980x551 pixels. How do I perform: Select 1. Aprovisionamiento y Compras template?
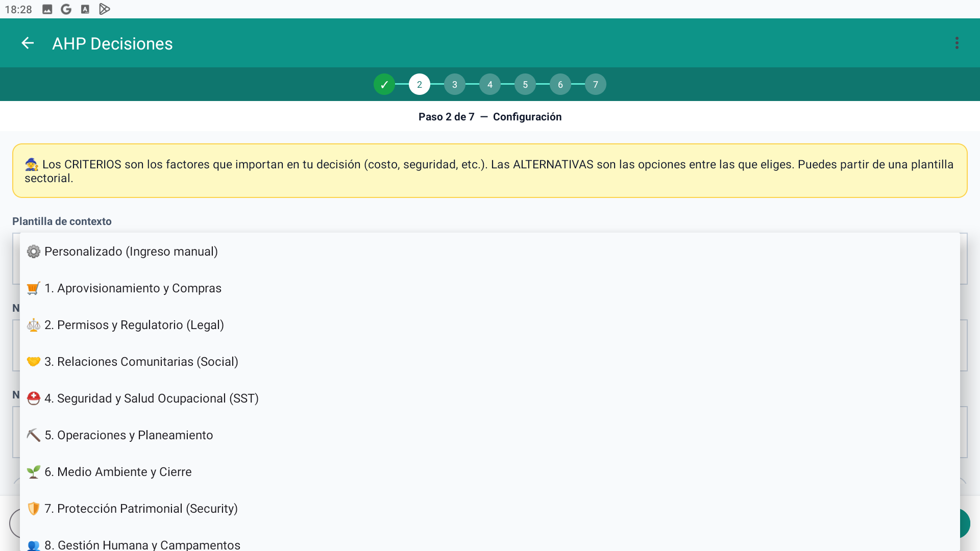point(490,288)
